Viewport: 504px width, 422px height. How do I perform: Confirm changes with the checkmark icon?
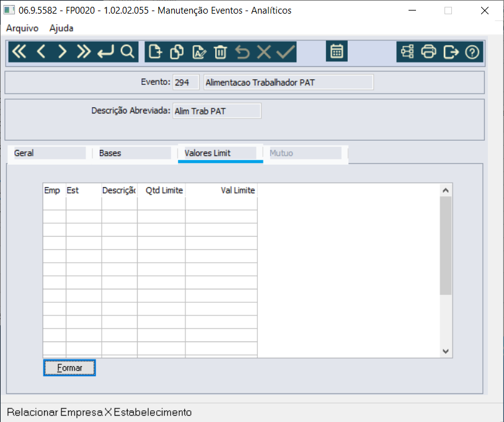coord(286,52)
